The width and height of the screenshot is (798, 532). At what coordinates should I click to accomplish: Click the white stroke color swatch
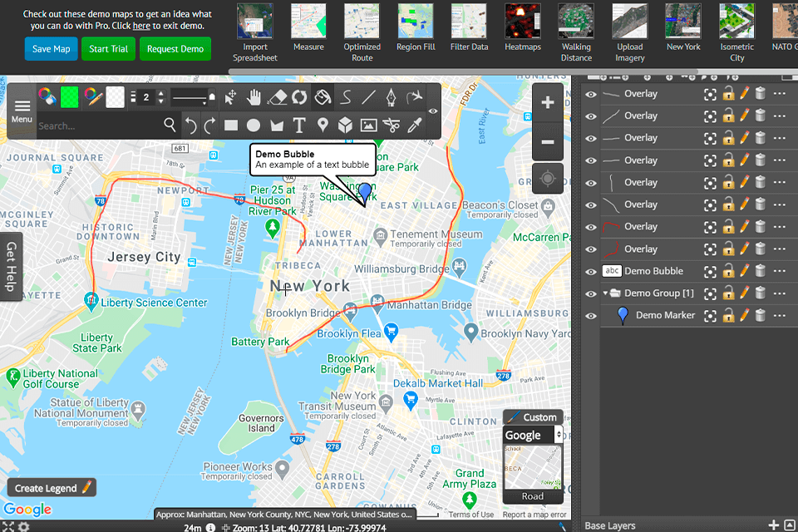[x=115, y=96]
